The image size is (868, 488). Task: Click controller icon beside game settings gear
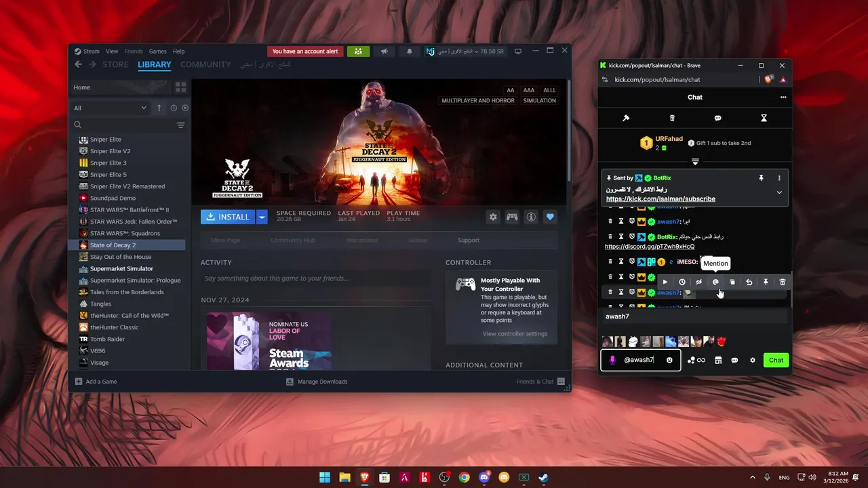point(512,217)
